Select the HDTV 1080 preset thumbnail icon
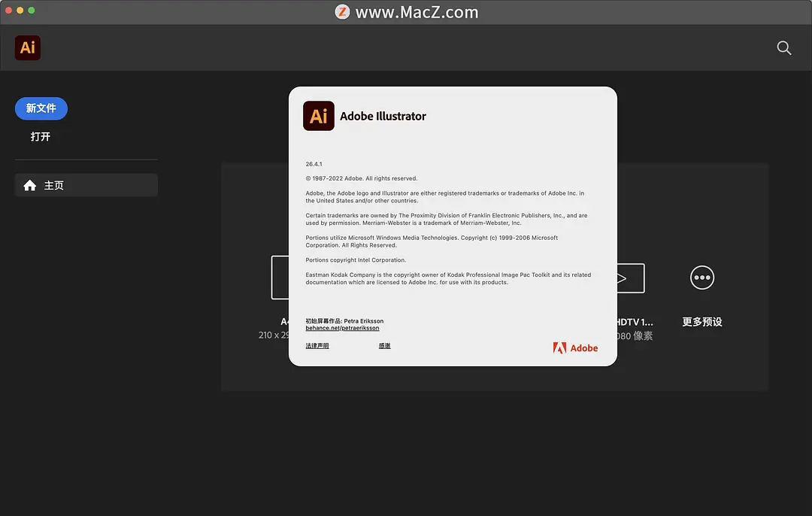The width and height of the screenshot is (812, 516). pos(630,278)
